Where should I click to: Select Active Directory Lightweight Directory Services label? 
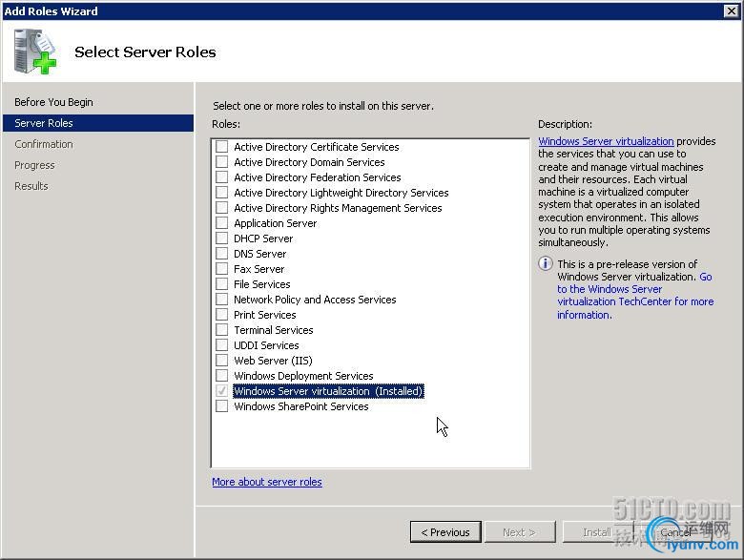(341, 193)
